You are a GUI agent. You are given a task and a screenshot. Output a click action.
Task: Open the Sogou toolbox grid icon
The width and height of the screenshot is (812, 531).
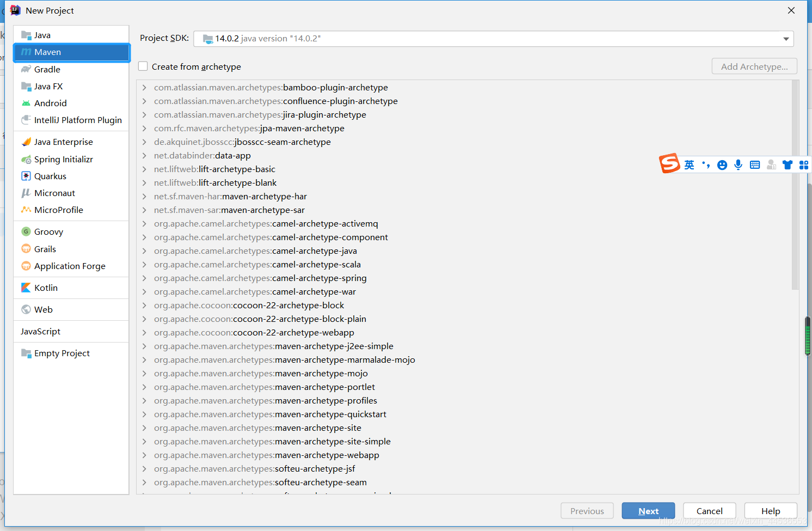coord(804,165)
